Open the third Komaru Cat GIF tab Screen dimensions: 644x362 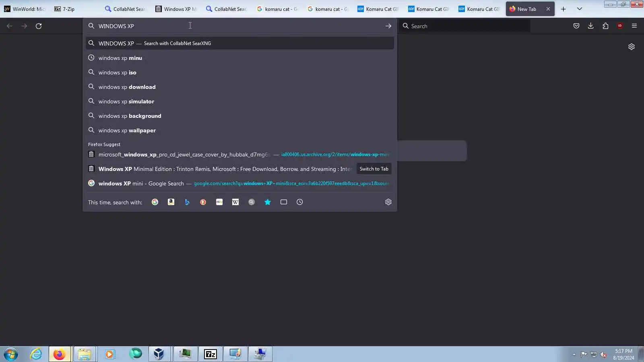[x=480, y=9]
